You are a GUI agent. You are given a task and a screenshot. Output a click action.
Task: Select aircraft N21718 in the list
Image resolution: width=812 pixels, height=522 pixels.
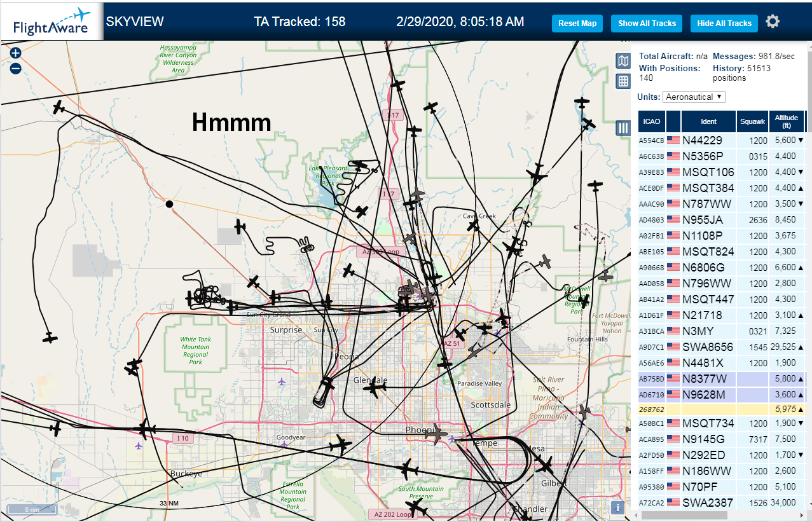(722, 315)
